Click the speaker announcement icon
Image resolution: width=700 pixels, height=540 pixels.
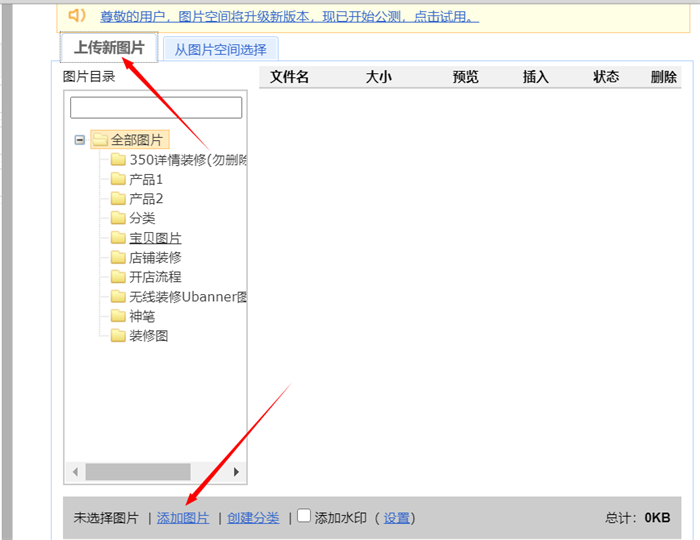click(x=77, y=16)
